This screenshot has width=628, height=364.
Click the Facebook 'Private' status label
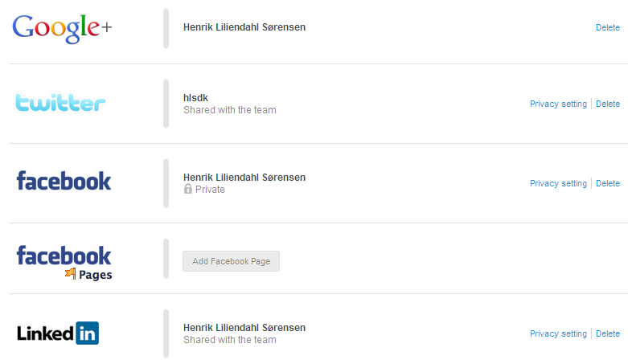pos(210,190)
